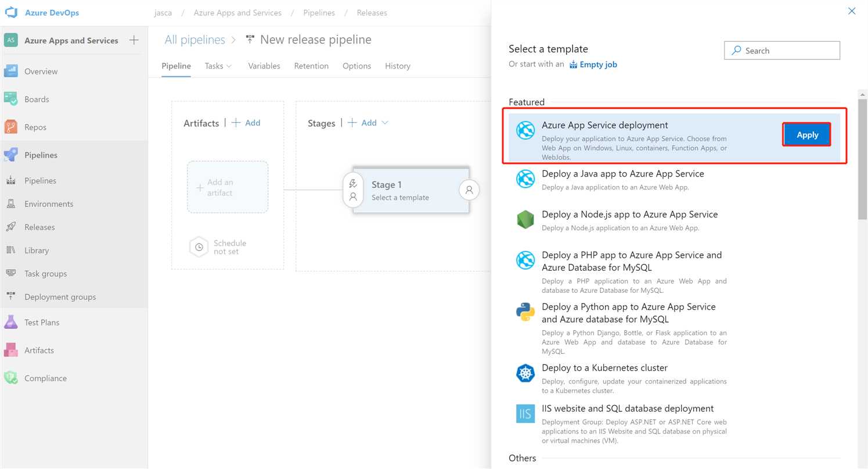The height and width of the screenshot is (469, 868).
Task: Expand the Stages Add dropdown chevron
Action: point(384,123)
